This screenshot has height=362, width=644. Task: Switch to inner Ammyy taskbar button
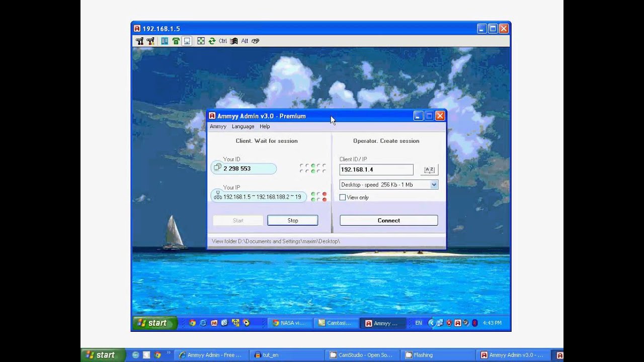[x=382, y=323]
